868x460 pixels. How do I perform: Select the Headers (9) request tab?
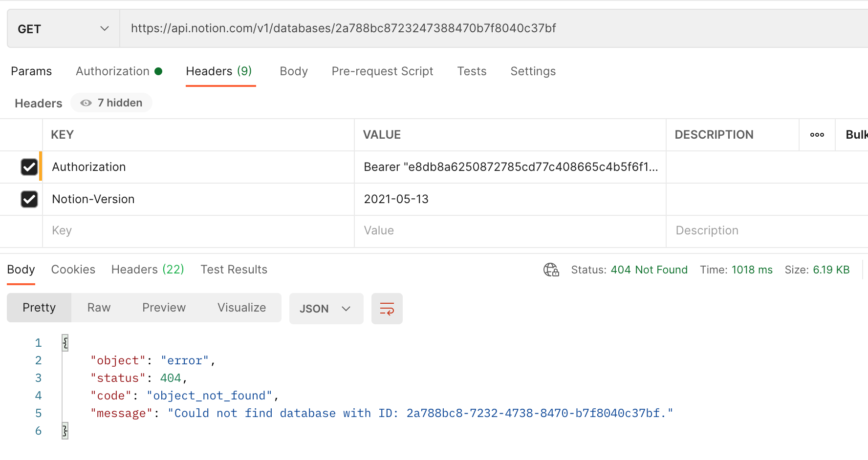click(x=219, y=71)
